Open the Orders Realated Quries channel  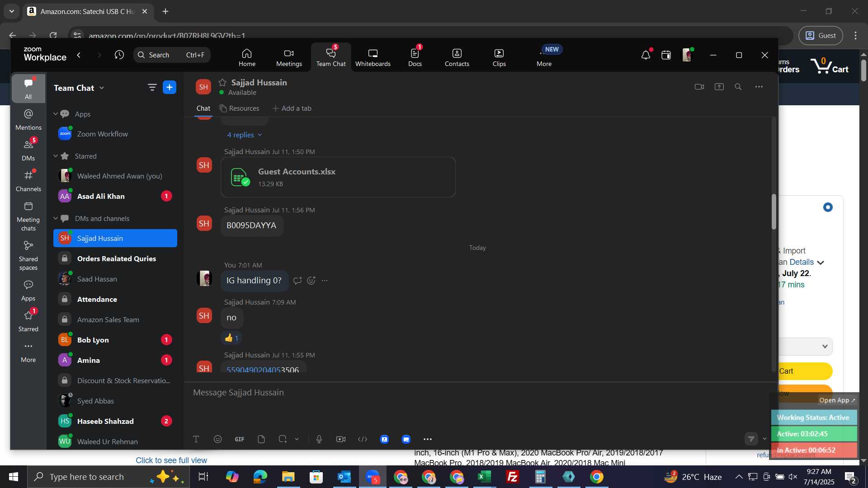pos(115,258)
